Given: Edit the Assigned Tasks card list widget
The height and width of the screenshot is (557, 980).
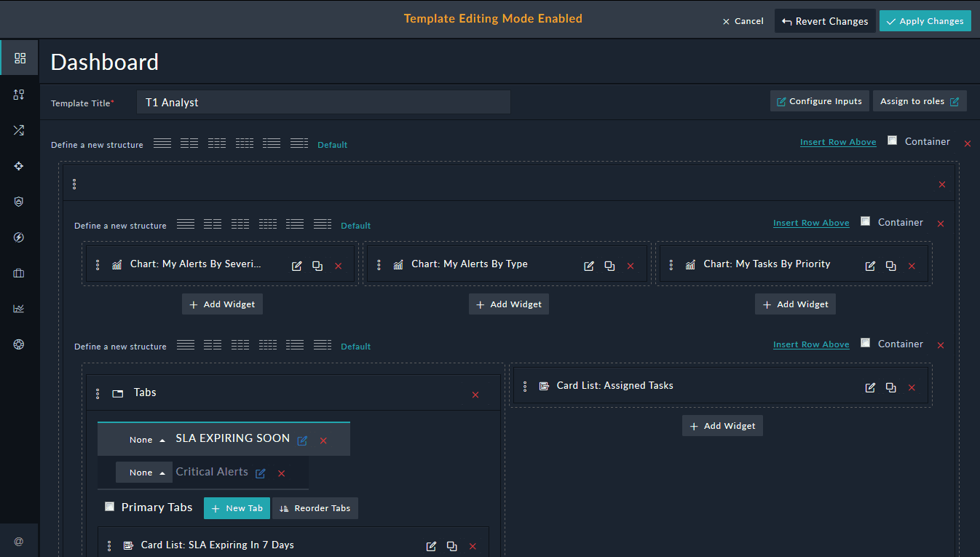Looking at the screenshot, I should 870,387.
